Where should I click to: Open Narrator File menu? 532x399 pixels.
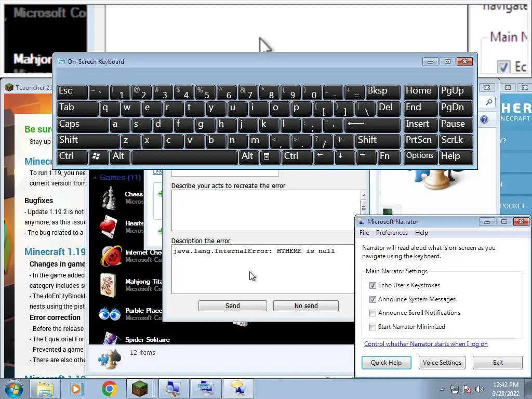pos(364,233)
